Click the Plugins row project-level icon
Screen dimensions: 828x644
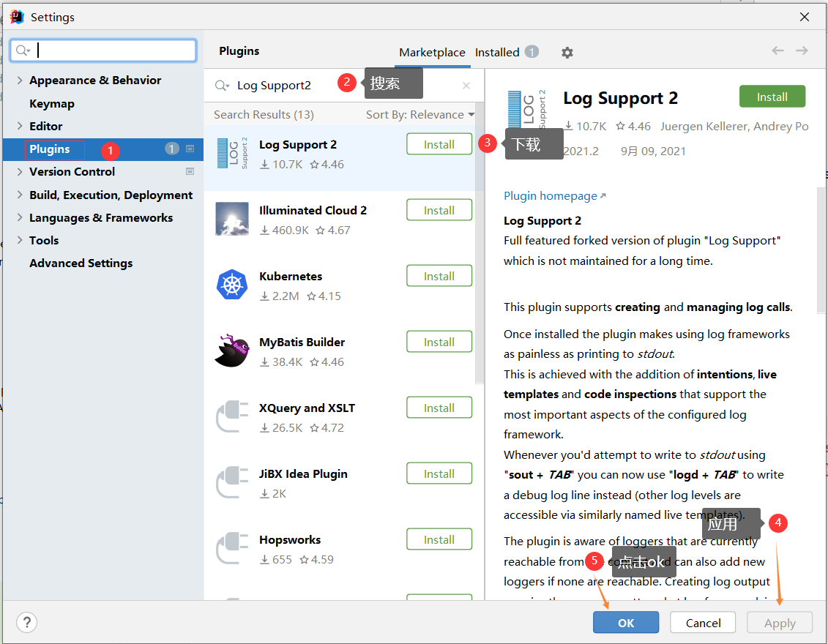(190, 149)
